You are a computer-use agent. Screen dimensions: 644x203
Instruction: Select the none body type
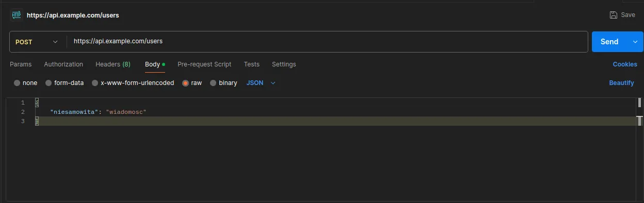[17, 83]
